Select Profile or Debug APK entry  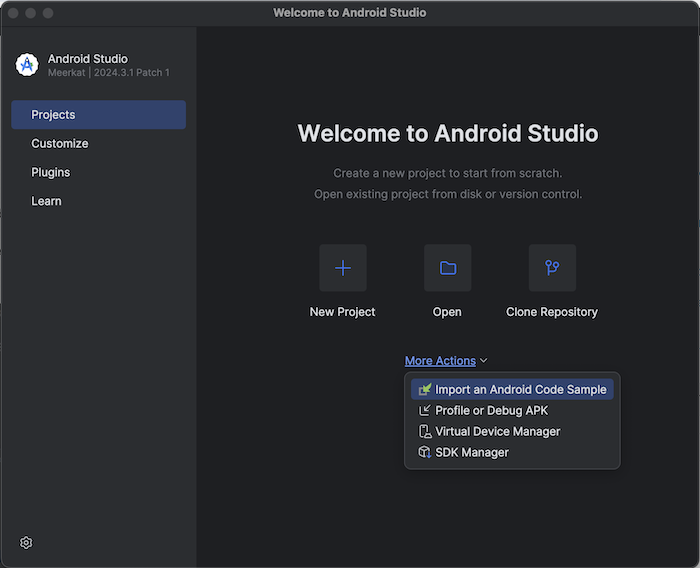point(512,410)
